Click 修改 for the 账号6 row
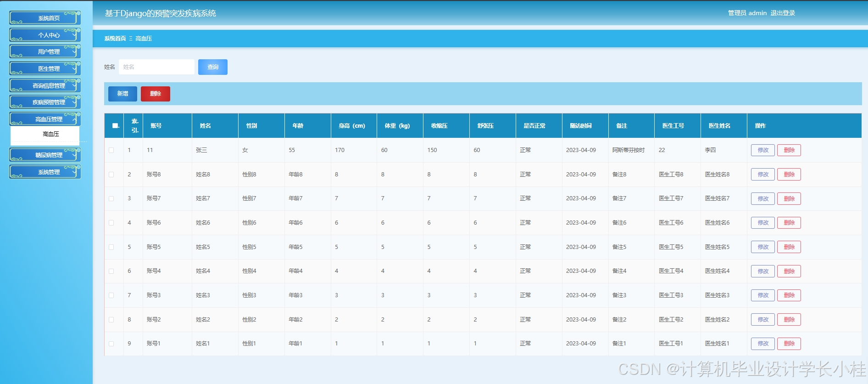868x384 pixels. pos(763,223)
